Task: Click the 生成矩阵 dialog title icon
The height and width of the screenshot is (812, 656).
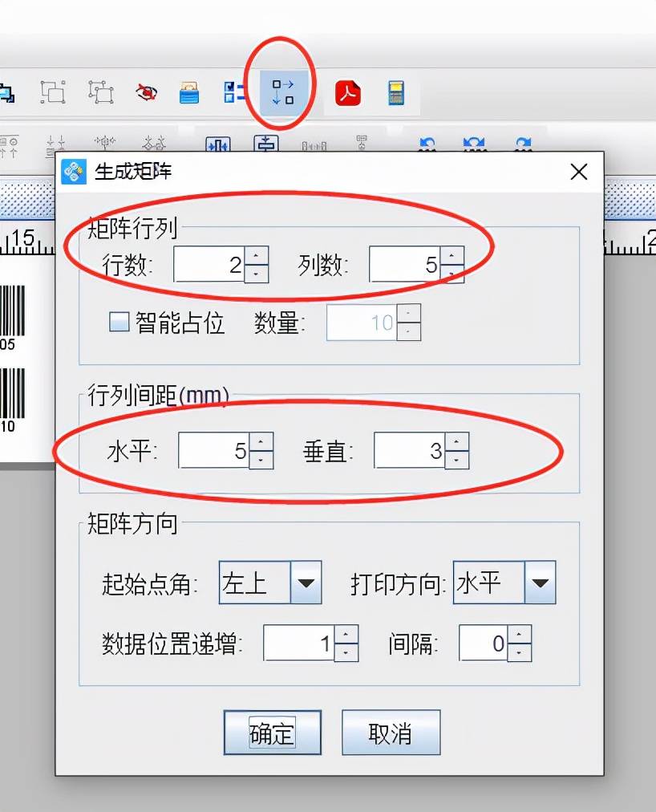Action: [x=74, y=172]
